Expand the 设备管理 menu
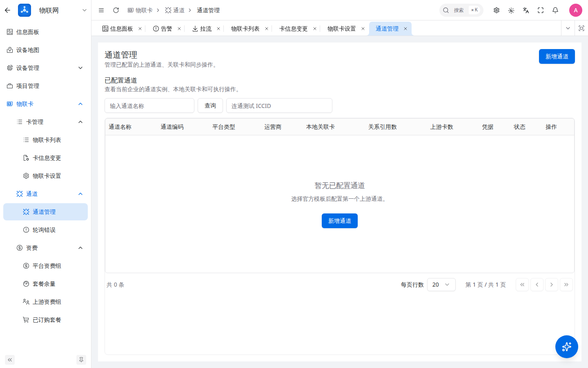Screen dimensions: 588x368 pyautogui.click(x=45, y=68)
